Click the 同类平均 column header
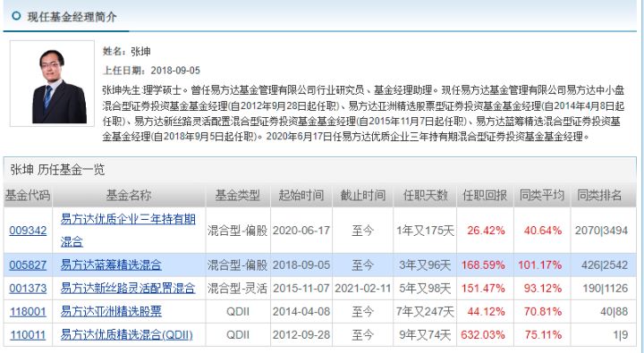The image size is (644, 353). click(x=542, y=195)
